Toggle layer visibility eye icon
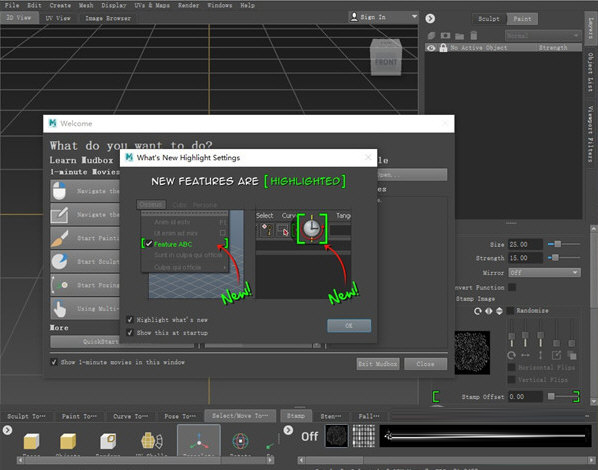 431,48
